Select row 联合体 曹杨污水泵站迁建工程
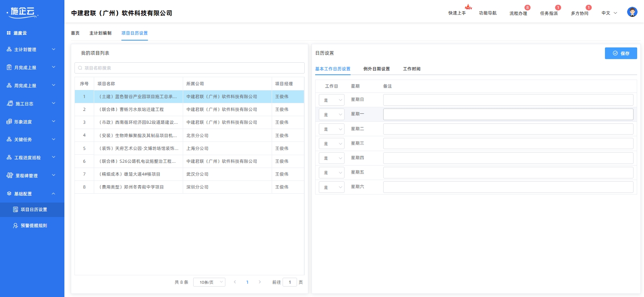 (x=189, y=109)
